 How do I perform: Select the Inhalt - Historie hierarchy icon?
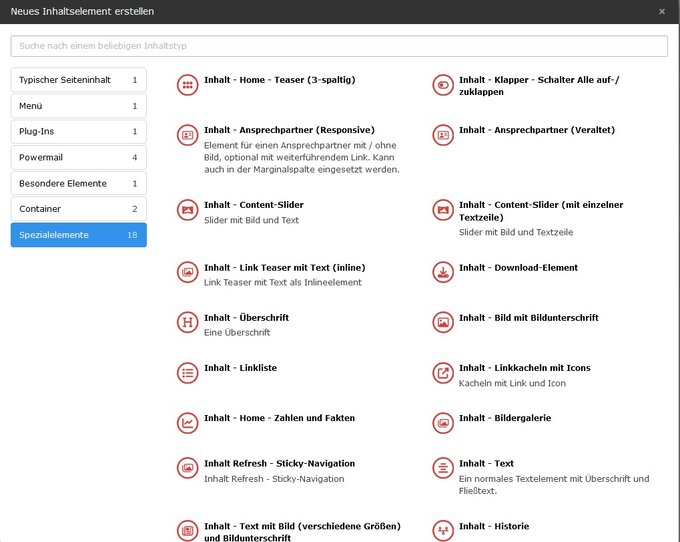click(x=442, y=530)
